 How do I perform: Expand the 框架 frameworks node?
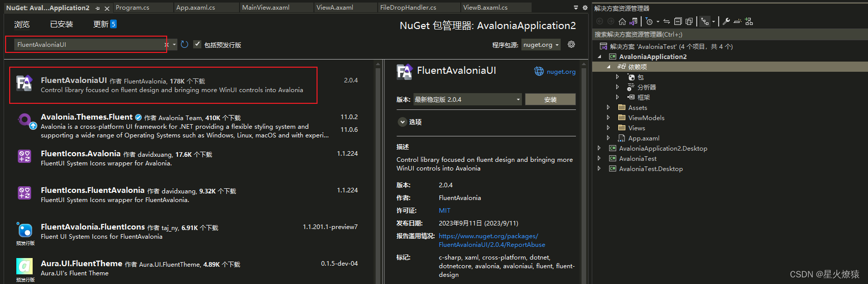[617, 97]
